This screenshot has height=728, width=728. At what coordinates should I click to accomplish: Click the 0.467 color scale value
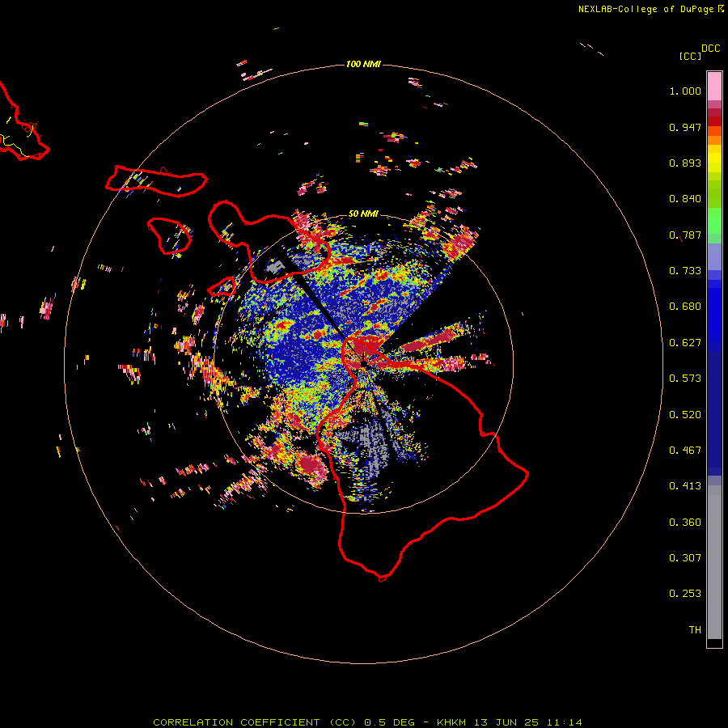(x=685, y=451)
